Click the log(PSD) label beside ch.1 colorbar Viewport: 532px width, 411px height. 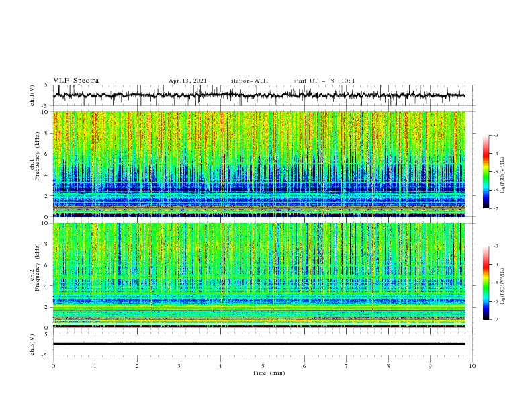(x=503, y=175)
